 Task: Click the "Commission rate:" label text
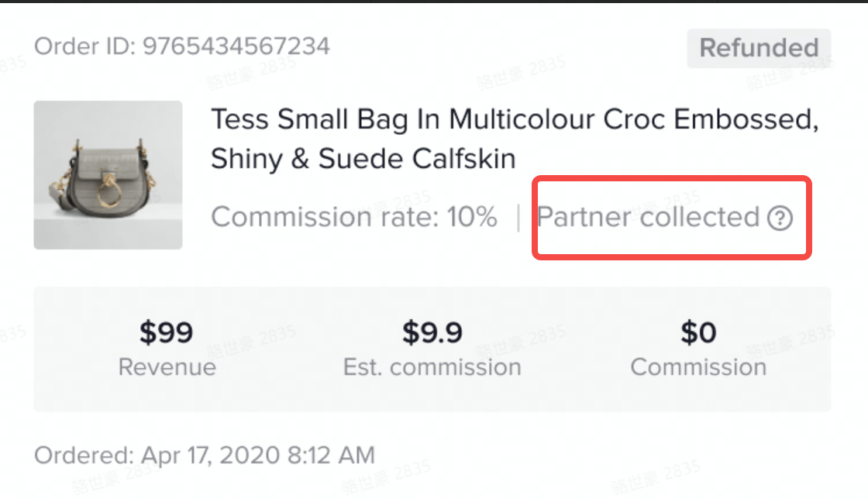point(325,218)
